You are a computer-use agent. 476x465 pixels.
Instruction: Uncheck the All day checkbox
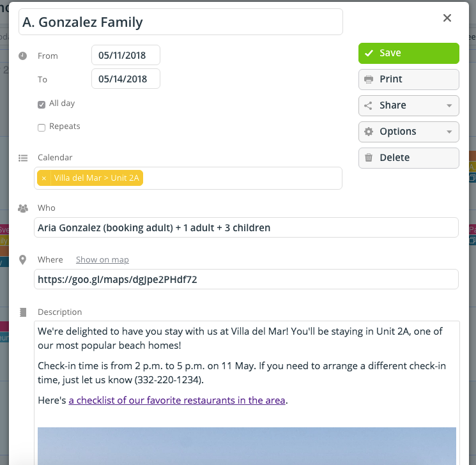click(x=42, y=104)
